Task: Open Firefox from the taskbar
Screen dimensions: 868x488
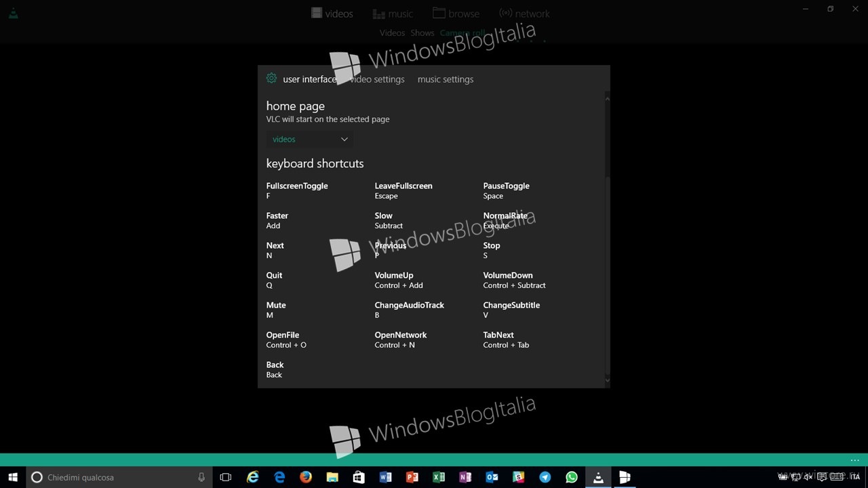Action: click(306, 477)
